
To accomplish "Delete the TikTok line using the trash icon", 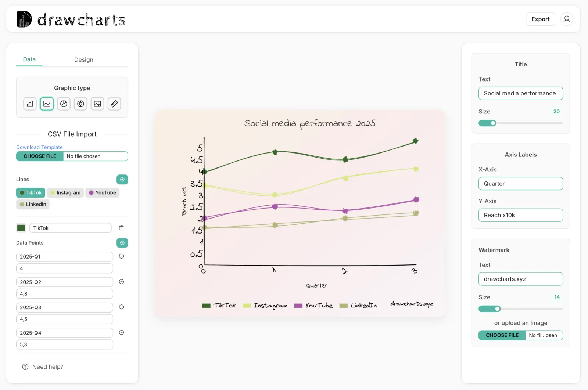I will tap(121, 228).
